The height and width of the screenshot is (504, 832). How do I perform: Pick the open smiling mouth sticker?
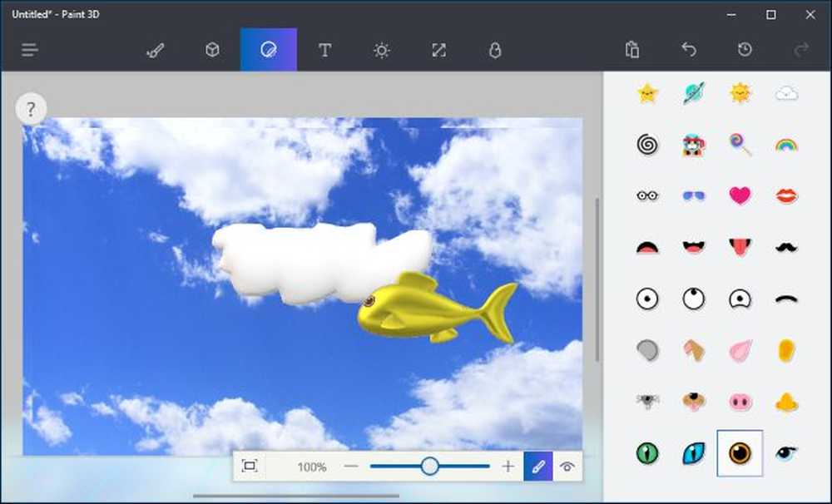pos(694,247)
